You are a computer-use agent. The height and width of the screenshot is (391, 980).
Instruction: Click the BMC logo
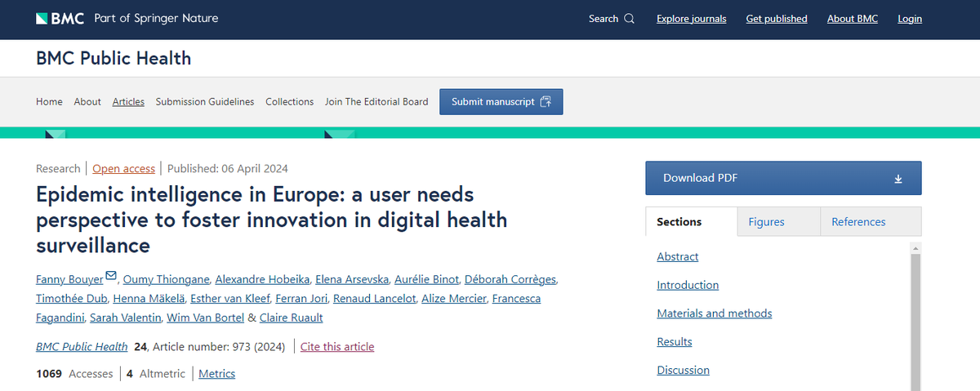pos(60,18)
